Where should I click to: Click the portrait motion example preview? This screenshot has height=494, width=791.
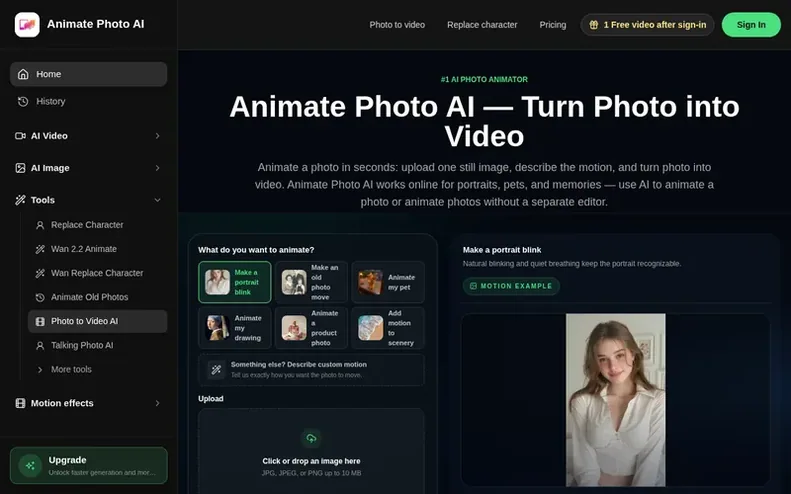point(615,400)
